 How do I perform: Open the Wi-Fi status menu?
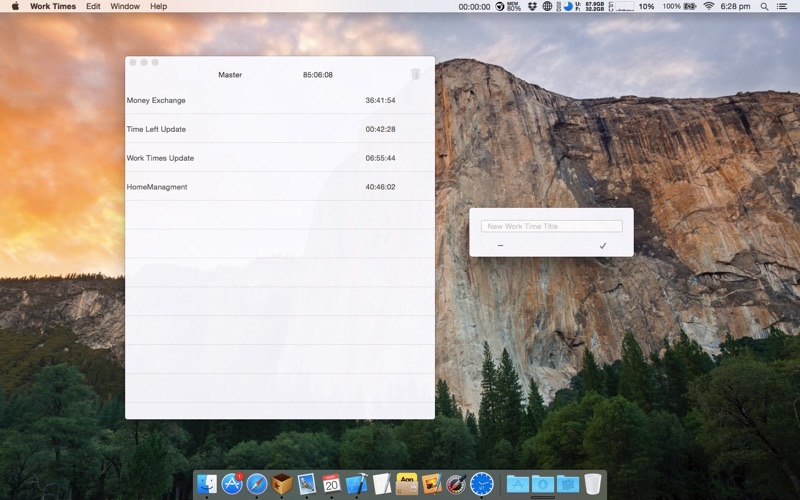click(709, 6)
